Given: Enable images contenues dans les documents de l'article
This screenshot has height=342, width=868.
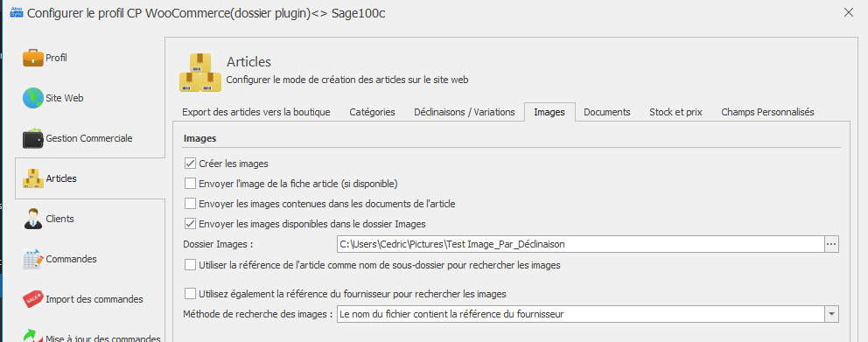Looking at the screenshot, I should click(x=191, y=204).
